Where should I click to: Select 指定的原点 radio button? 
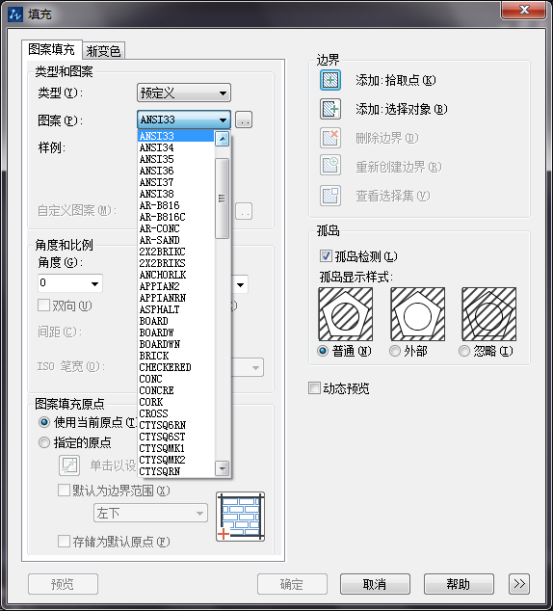coord(44,443)
